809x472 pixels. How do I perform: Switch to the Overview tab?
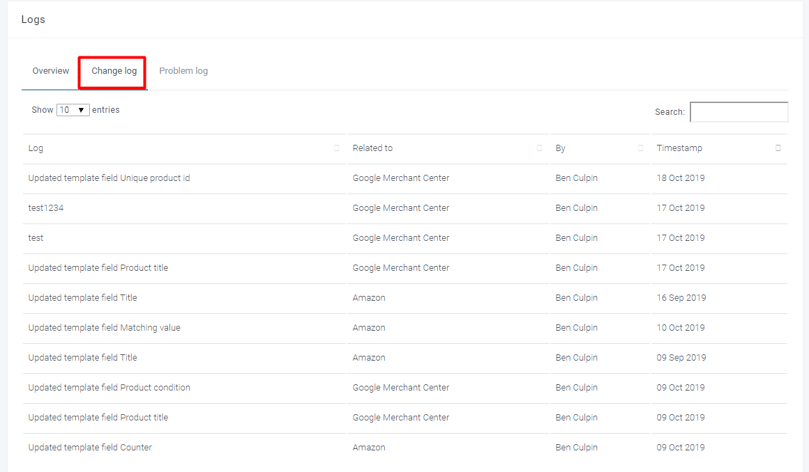tap(51, 71)
